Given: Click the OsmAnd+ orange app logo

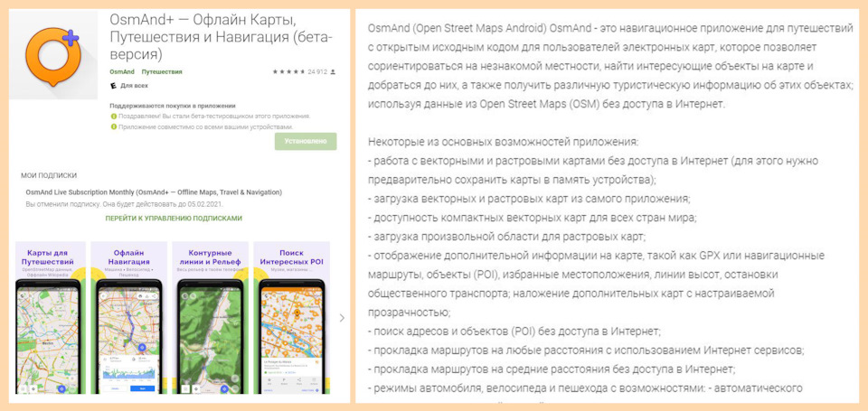Looking at the screenshot, I should click(x=52, y=55).
